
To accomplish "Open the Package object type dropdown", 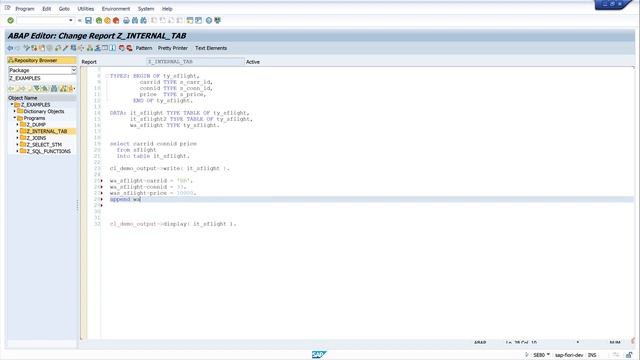I will 73,70.
